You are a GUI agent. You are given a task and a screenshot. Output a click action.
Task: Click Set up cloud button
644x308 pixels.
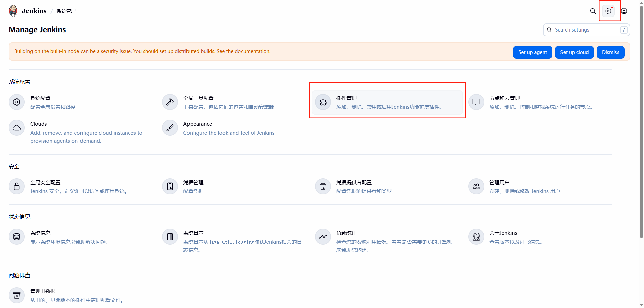(574, 52)
